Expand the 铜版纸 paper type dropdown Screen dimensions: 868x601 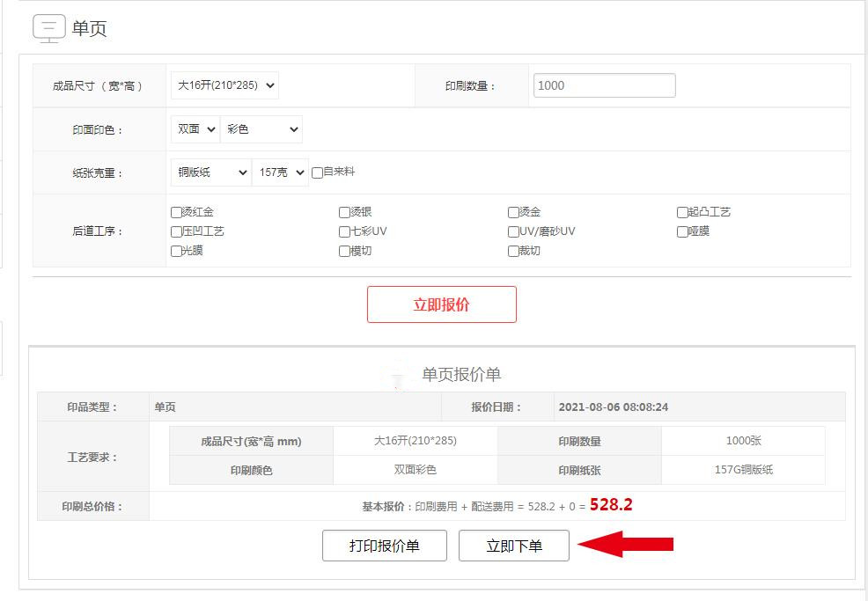(x=211, y=172)
